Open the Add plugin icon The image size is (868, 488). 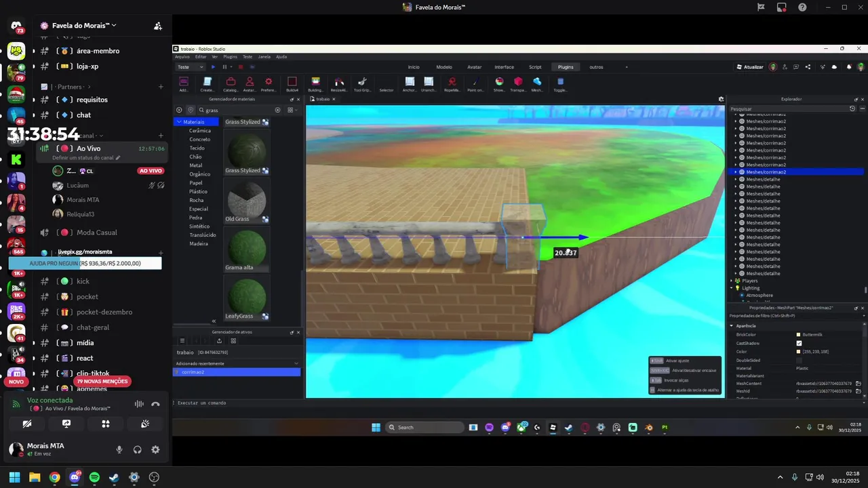click(x=184, y=84)
